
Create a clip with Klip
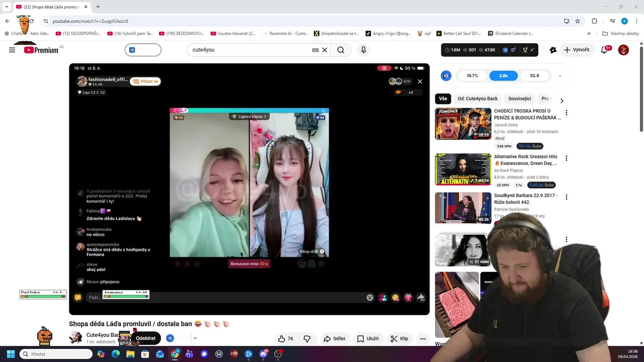point(399,338)
